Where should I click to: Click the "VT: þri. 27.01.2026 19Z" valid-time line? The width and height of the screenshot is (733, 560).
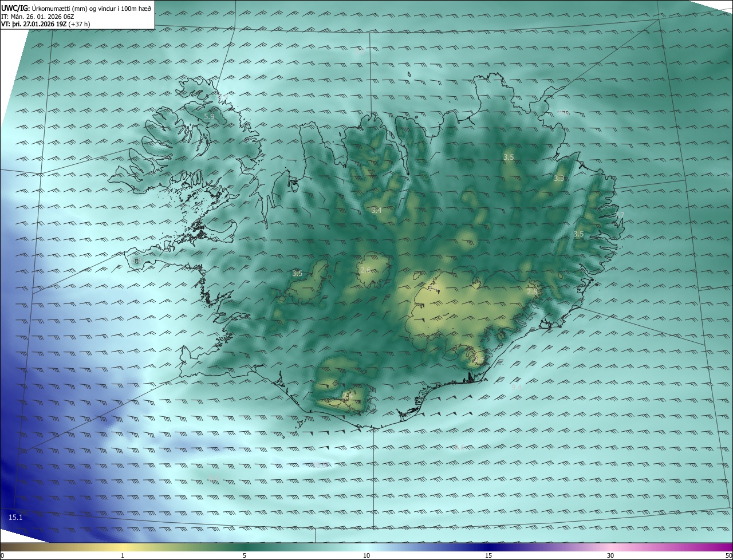[x=46, y=24]
